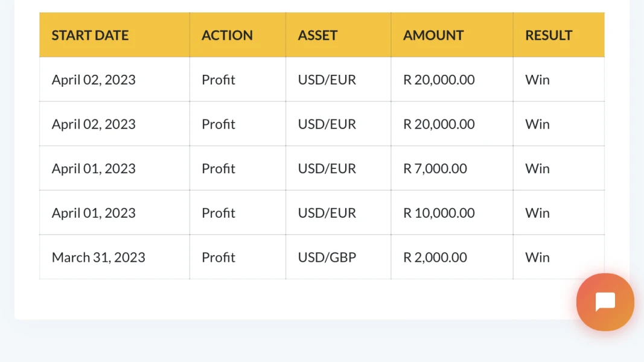Click the USD/GBP asset cell
The width and height of the screenshot is (644, 362).
[327, 257]
